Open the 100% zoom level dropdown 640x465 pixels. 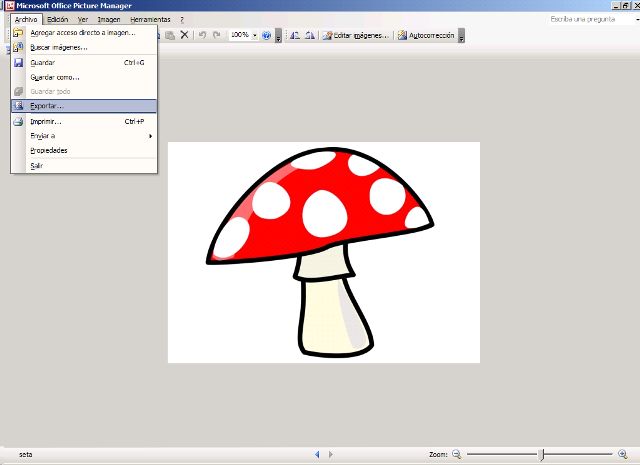tap(255, 35)
